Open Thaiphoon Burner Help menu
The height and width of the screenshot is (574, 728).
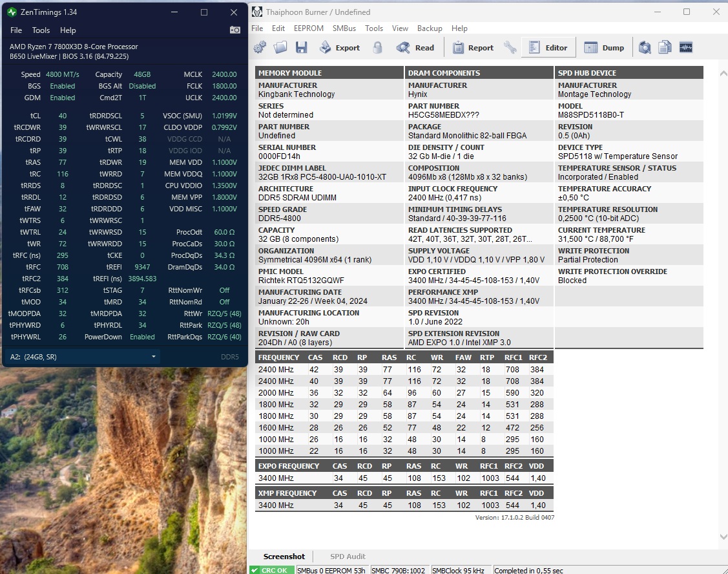[x=459, y=28]
